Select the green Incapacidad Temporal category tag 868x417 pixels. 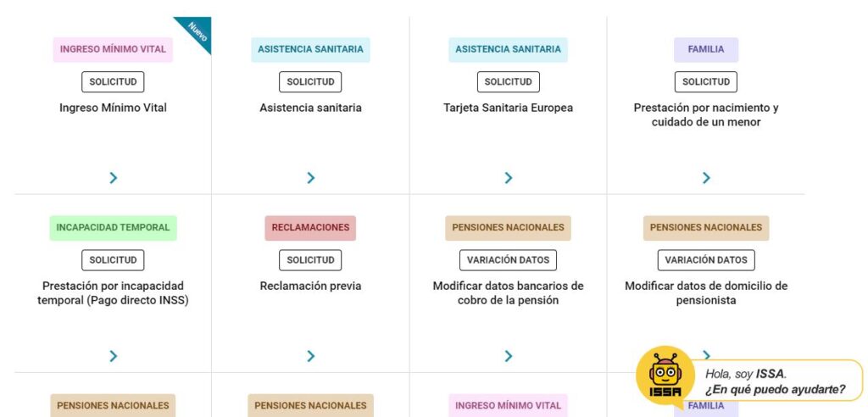[x=113, y=227]
